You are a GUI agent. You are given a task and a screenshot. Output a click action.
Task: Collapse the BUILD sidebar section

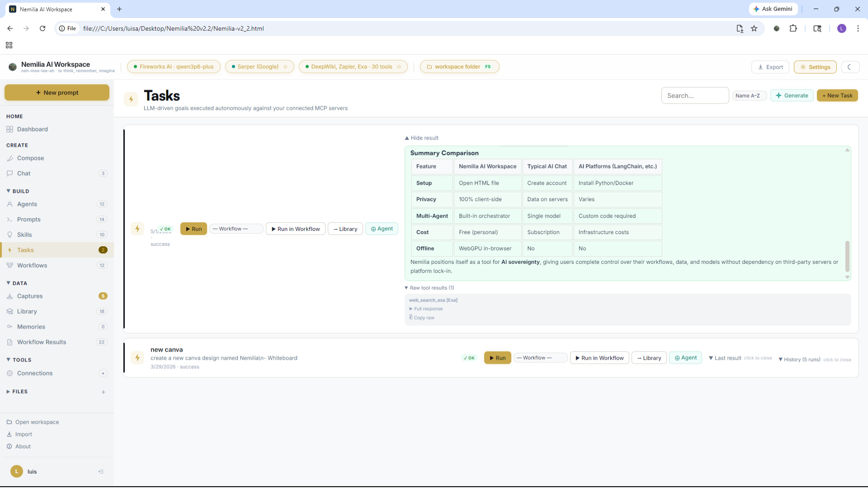(x=18, y=191)
